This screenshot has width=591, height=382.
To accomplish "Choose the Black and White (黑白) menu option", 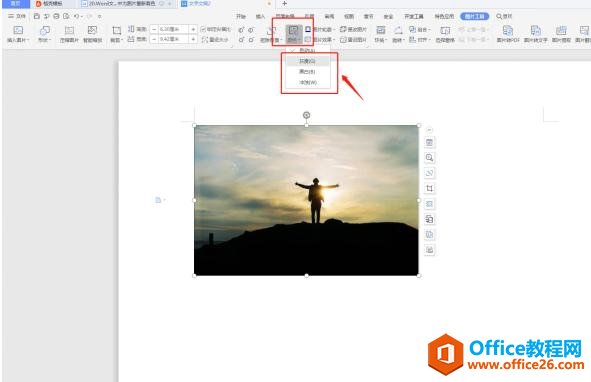I will tap(307, 72).
